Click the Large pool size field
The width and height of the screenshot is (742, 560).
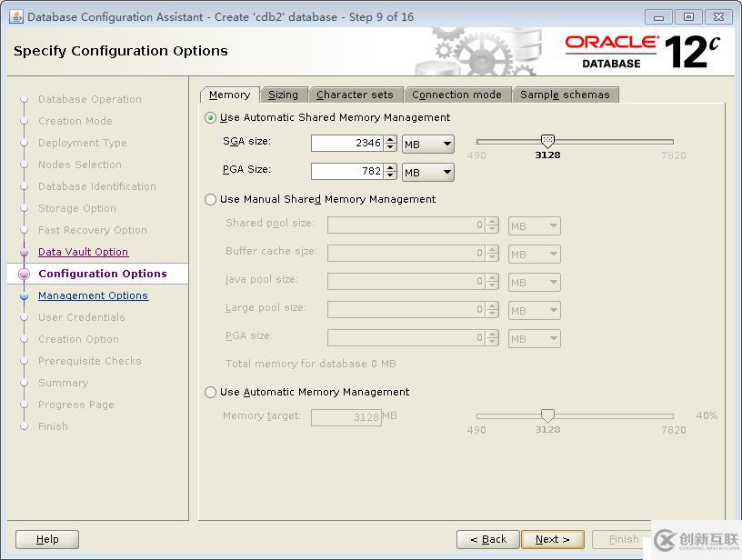pos(406,309)
